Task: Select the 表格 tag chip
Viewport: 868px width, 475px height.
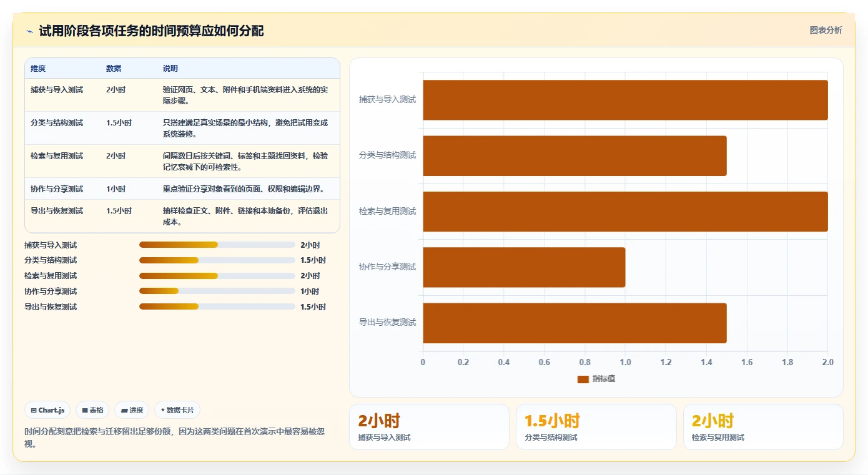Action: point(92,410)
